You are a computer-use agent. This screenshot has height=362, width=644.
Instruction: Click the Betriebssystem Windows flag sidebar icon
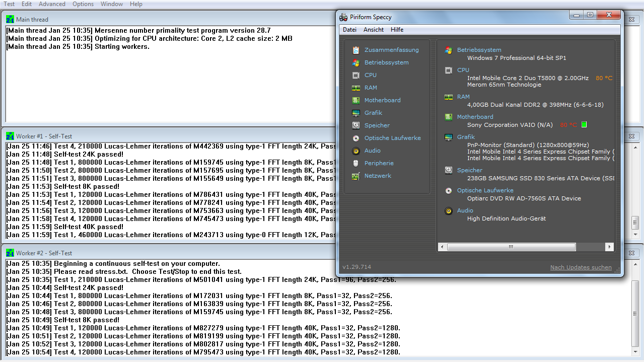pos(356,62)
